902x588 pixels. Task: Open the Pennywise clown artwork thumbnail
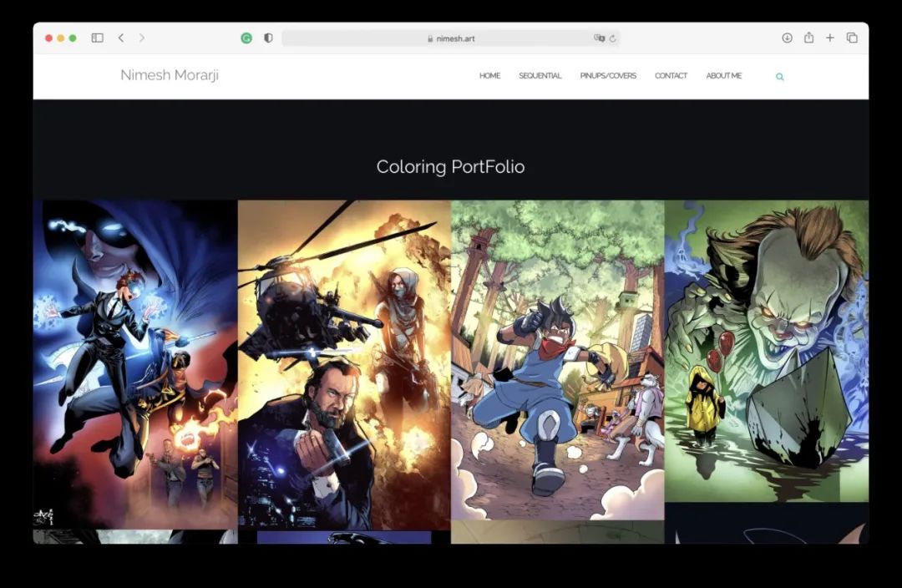pos(767,351)
